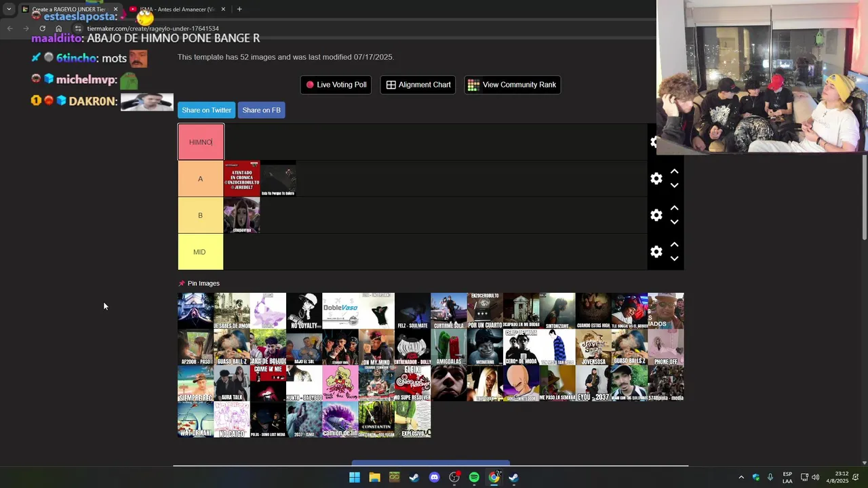868x488 pixels.
Task: Pick the CONSTANTIN image
Action: pos(376,420)
